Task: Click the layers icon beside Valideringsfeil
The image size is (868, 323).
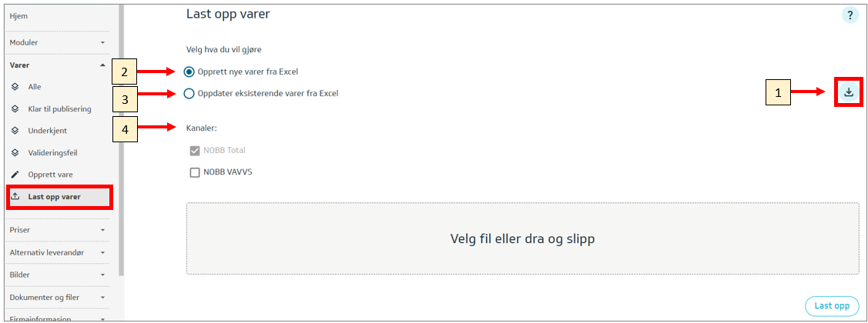Action: [15, 153]
